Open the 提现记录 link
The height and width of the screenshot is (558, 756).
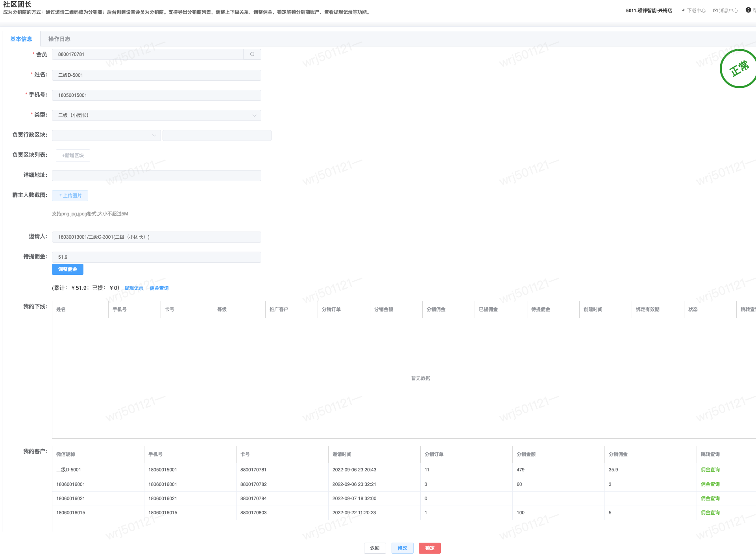pyautogui.click(x=134, y=288)
